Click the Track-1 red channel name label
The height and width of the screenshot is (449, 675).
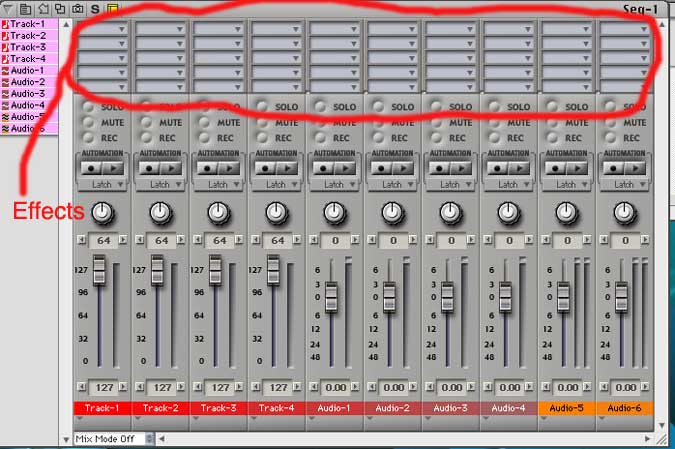[x=102, y=408]
